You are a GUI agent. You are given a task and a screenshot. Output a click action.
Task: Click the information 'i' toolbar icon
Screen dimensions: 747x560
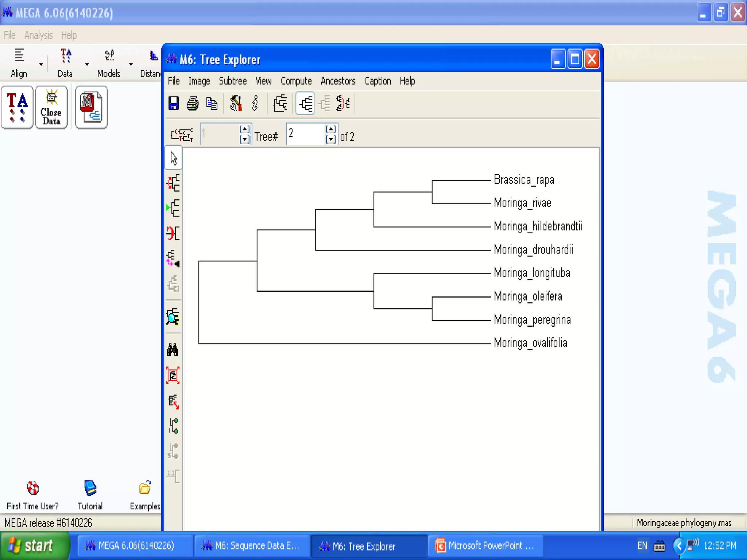pos(255,103)
